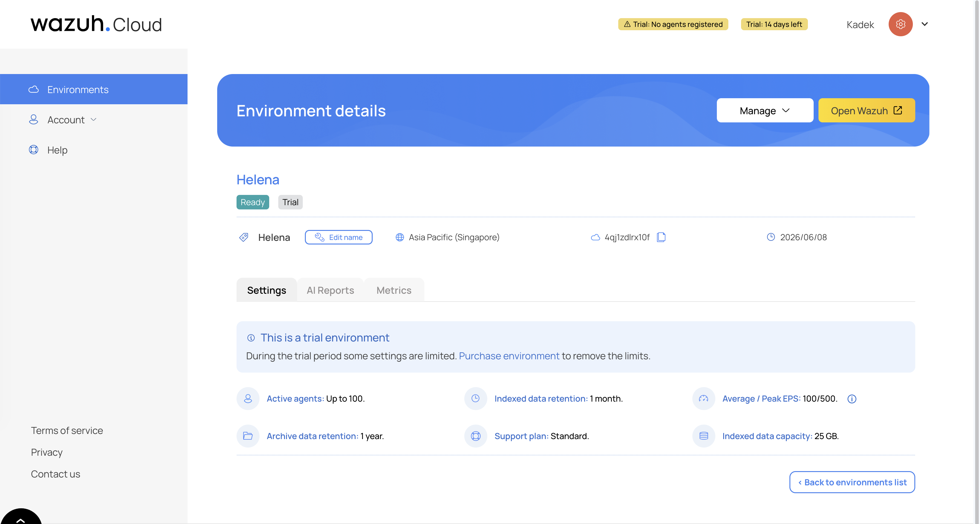Click the Asia Pacific (Singapore) text

[454, 237]
